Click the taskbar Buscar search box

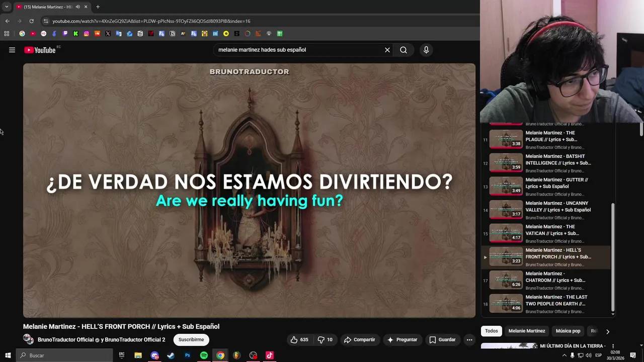64,355
